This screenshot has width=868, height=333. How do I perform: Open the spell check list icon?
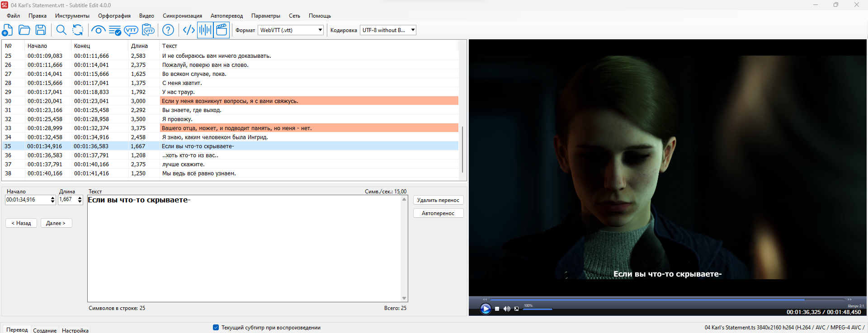(x=115, y=30)
